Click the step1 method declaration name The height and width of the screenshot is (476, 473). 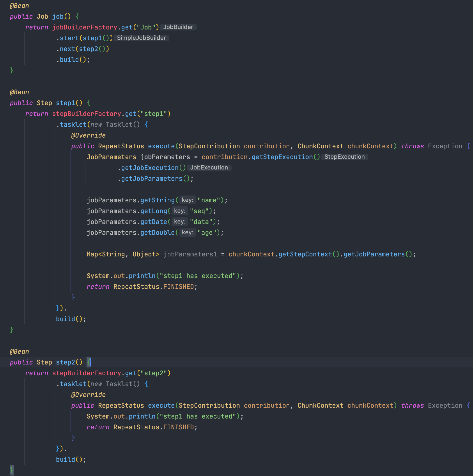click(66, 103)
